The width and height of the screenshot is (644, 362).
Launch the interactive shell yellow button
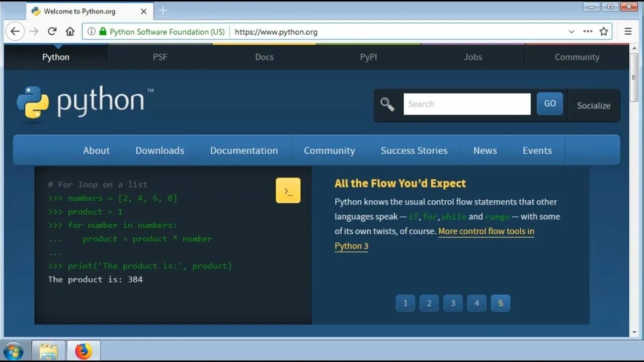coord(288,191)
